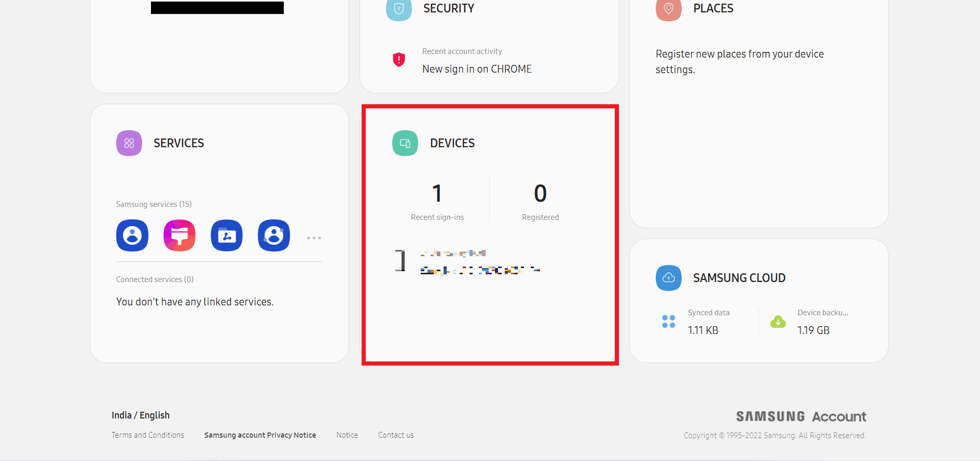Click the Synced data label
Viewport: 980px width, 461px height.
(709, 313)
